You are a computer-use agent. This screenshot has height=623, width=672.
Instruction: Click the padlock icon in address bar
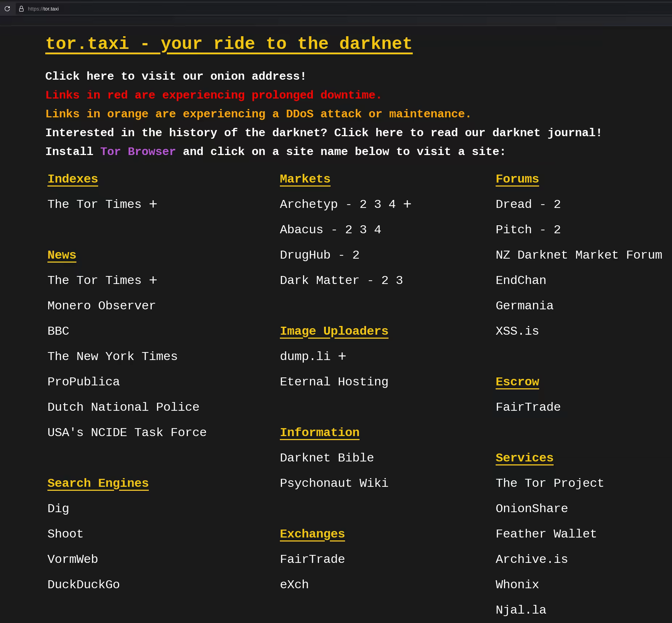[x=21, y=9]
